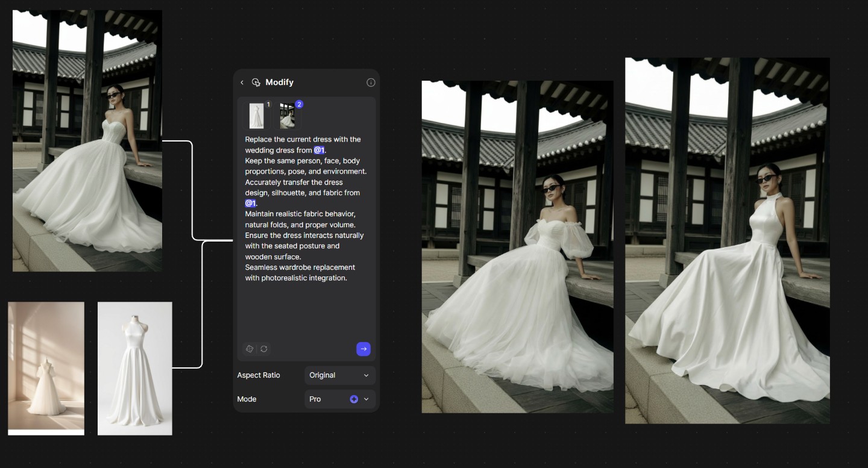Screen dimensions: 868x468
Task: Click the dice icon to randomize the prompt
Action: click(250, 349)
